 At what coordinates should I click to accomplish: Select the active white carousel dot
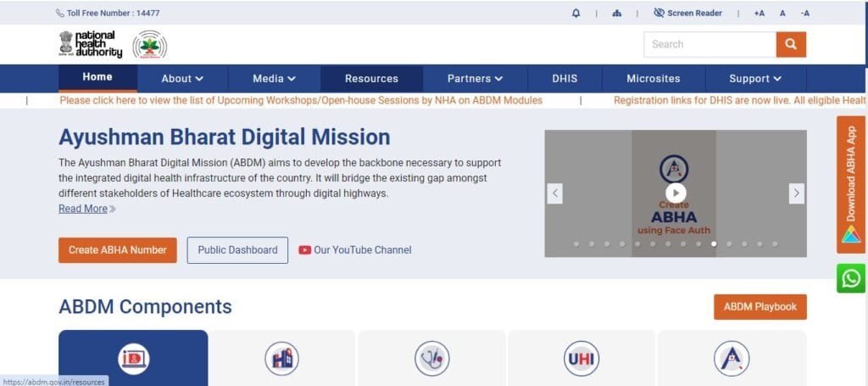tap(714, 243)
